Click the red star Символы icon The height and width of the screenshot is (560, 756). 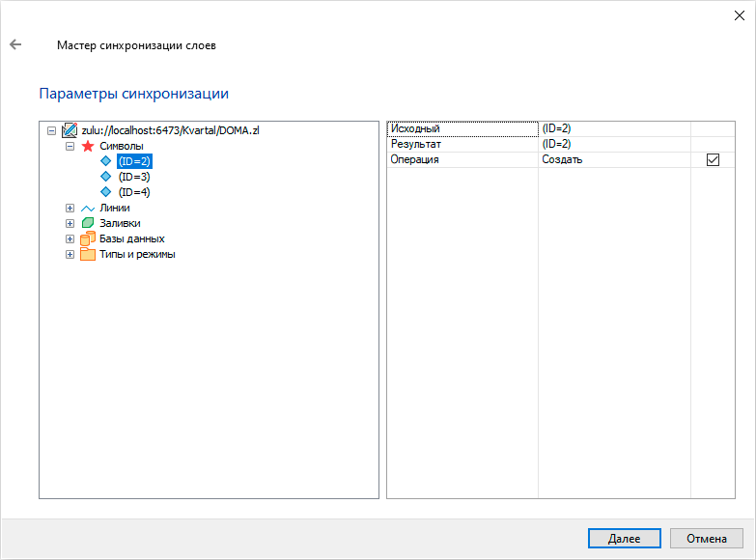88,146
